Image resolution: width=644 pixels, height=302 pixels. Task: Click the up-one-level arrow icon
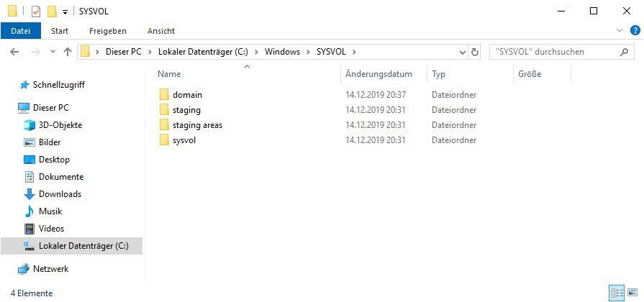click(x=68, y=52)
